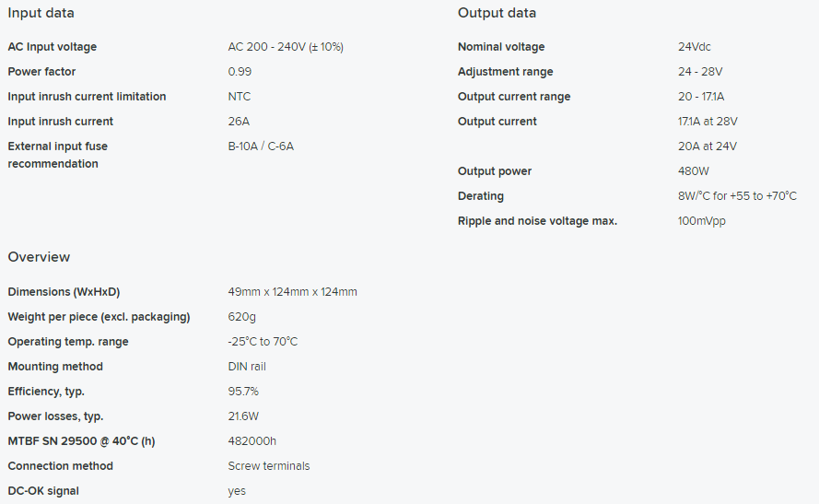Click the Adjustment range value 24 - 28V
The width and height of the screenshot is (819, 504).
(700, 72)
